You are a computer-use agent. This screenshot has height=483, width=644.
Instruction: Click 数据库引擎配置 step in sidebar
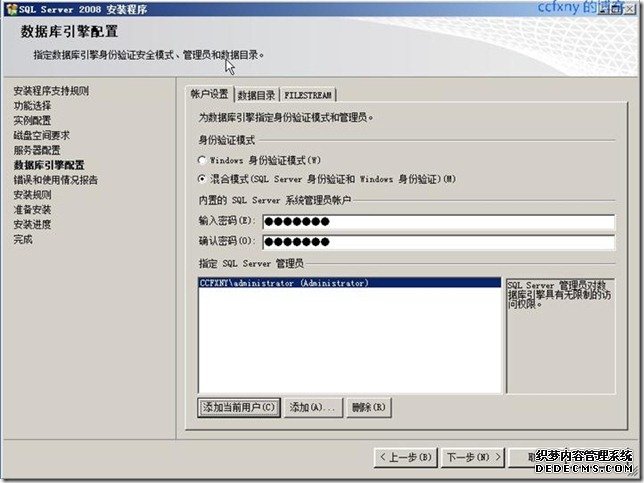[49, 165]
